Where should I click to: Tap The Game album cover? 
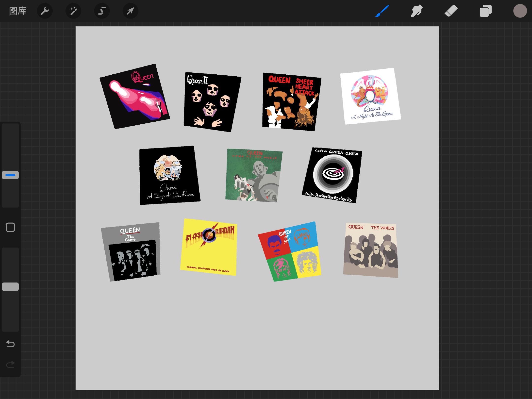click(x=131, y=252)
